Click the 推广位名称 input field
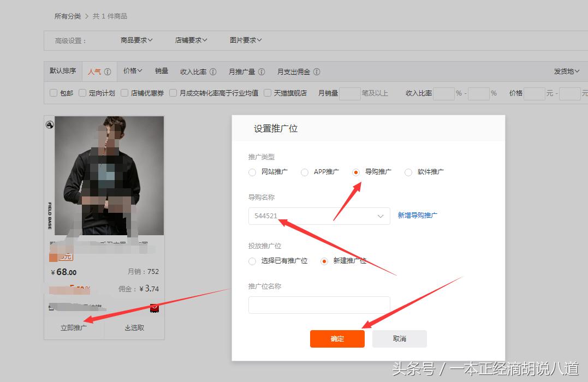 tap(319, 305)
